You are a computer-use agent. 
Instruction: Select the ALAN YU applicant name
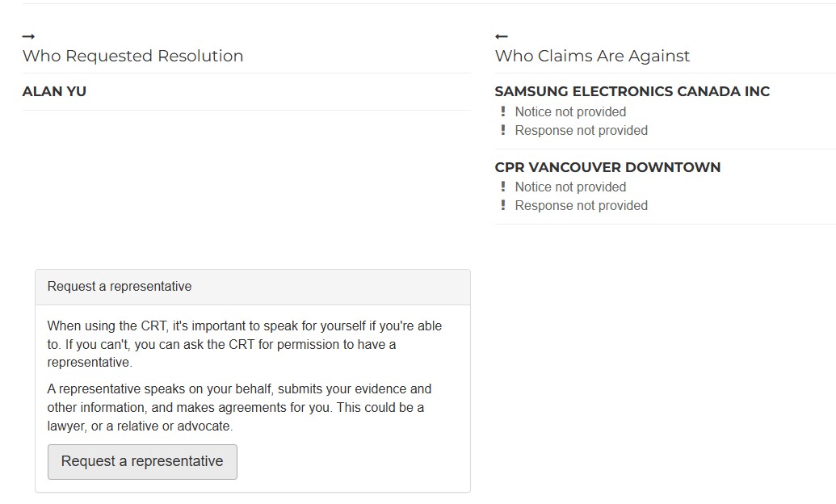coord(54,91)
